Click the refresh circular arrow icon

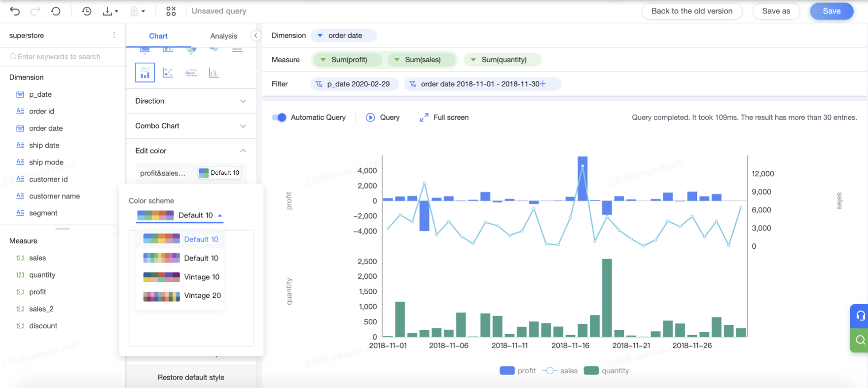(56, 11)
